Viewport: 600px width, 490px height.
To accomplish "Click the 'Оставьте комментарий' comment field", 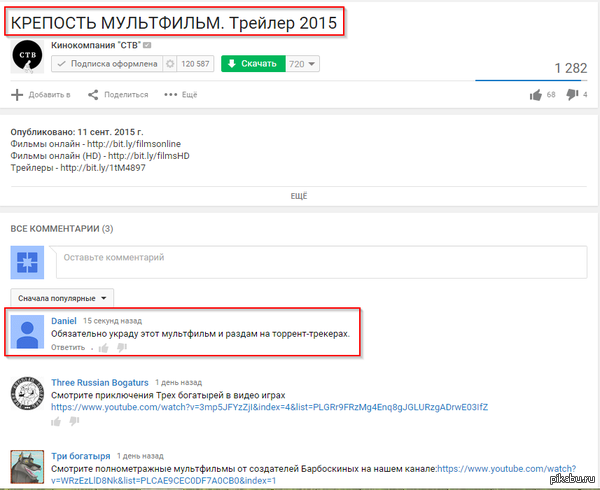I will [320, 258].
